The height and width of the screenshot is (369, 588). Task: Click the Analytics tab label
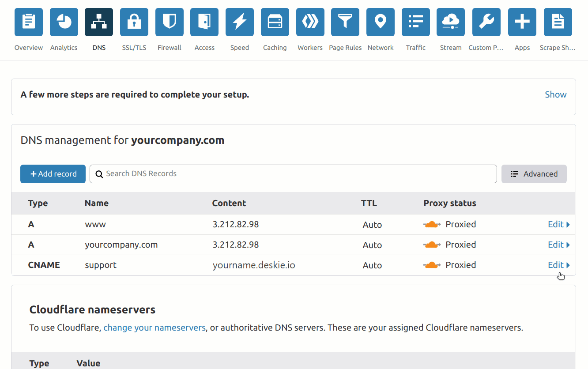(64, 48)
